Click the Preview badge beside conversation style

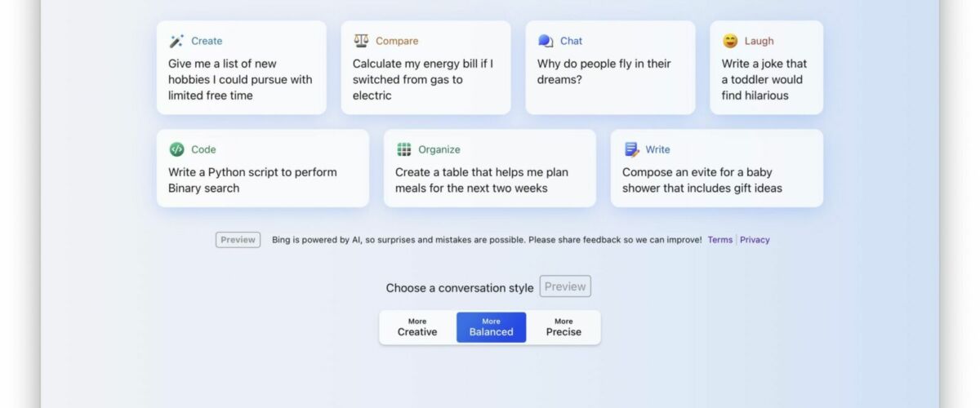[565, 286]
